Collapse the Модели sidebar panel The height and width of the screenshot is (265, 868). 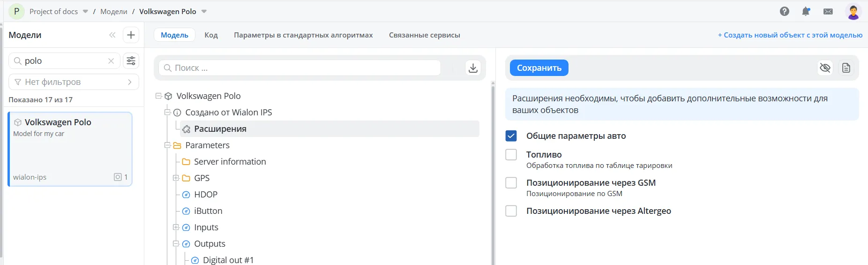click(x=112, y=35)
